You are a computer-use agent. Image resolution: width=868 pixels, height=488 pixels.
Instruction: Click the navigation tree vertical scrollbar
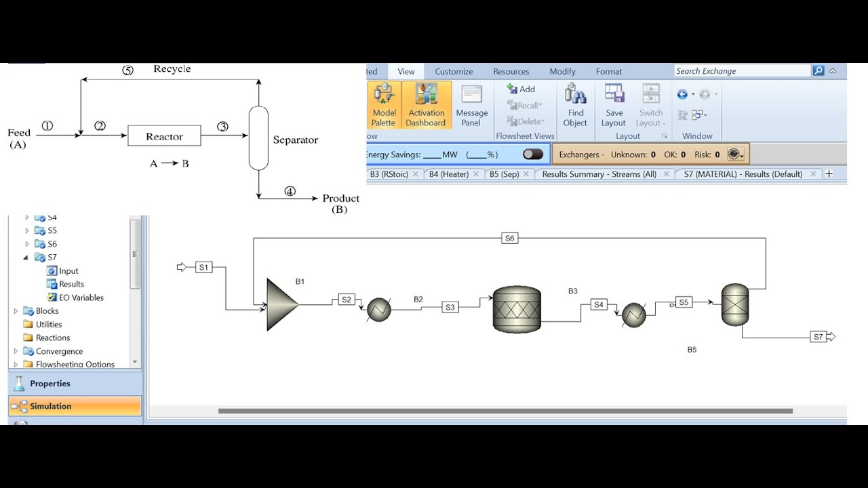(135, 254)
